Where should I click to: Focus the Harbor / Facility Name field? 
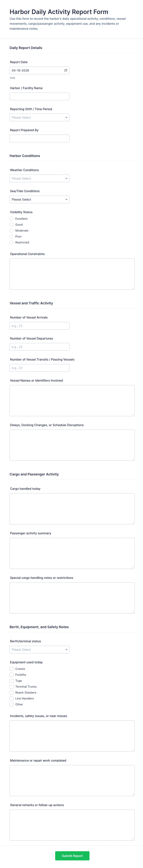click(39, 96)
